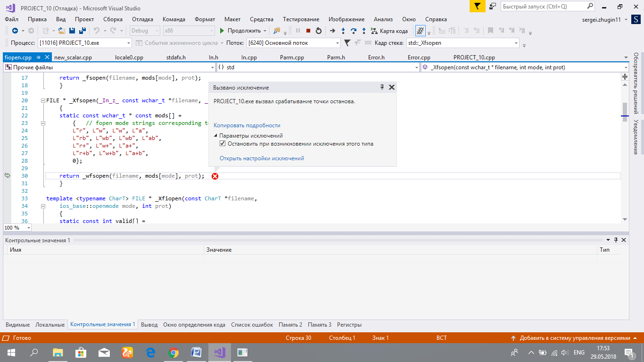Open Локальные (Locals) panel tab
Image resolution: width=644 pixels, height=362 pixels.
[x=50, y=325]
